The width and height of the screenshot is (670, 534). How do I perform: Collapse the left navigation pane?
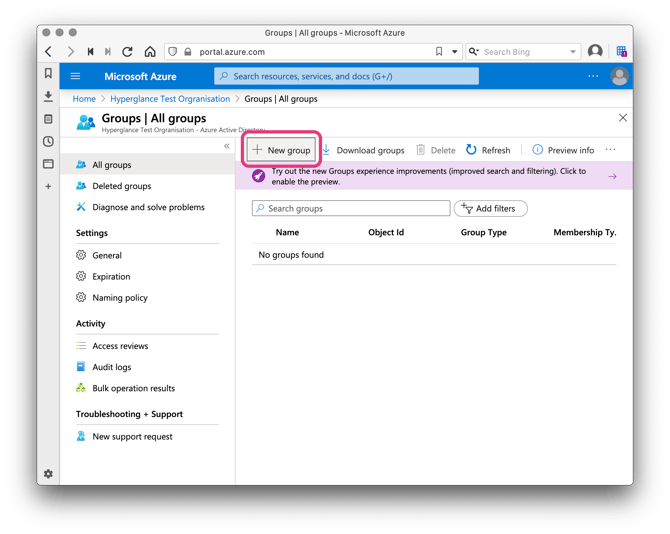227,146
